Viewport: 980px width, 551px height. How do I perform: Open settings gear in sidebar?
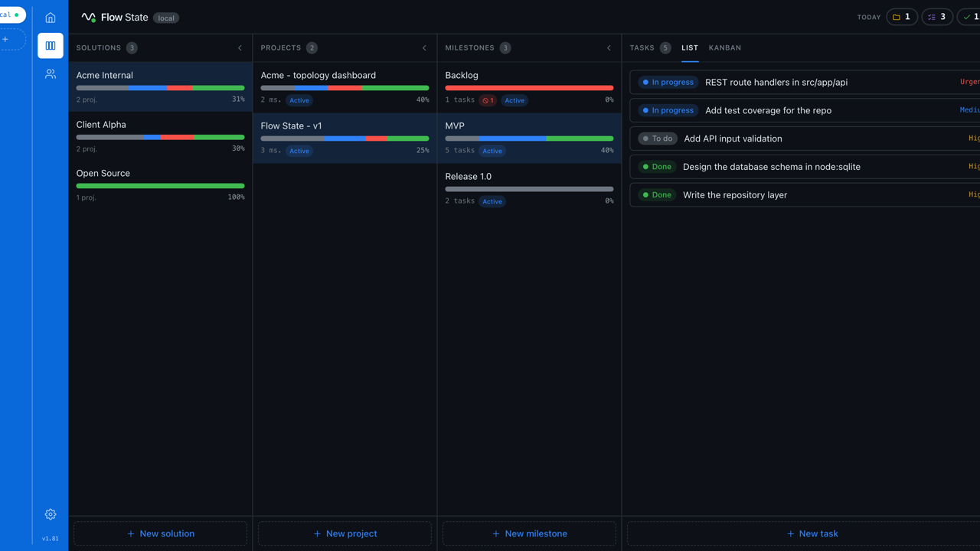pyautogui.click(x=51, y=514)
